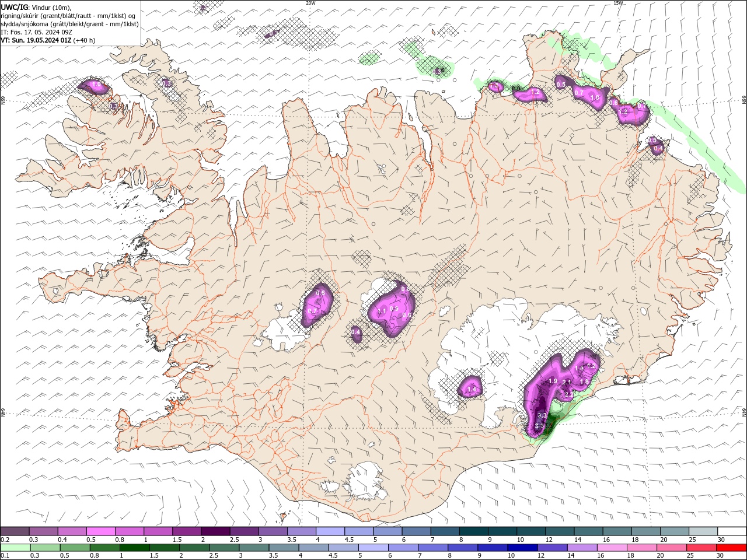Click the '15W' longitude label
The image size is (747, 560).
click(618, 3)
